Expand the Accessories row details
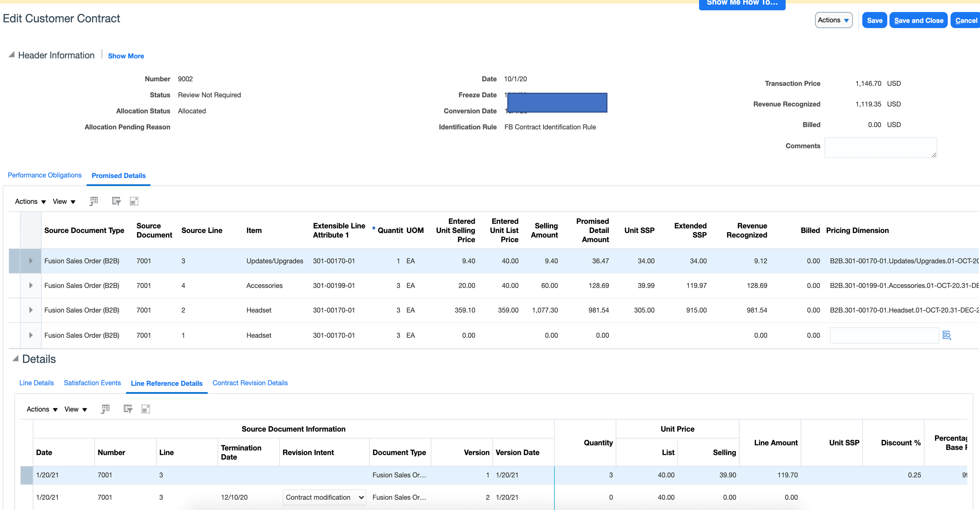 (31, 285)
